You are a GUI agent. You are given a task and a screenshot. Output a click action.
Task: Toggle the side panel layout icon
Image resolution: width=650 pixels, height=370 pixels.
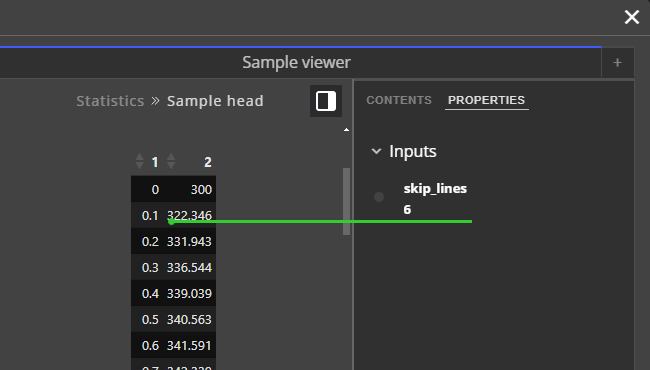(x=326, y=101)
